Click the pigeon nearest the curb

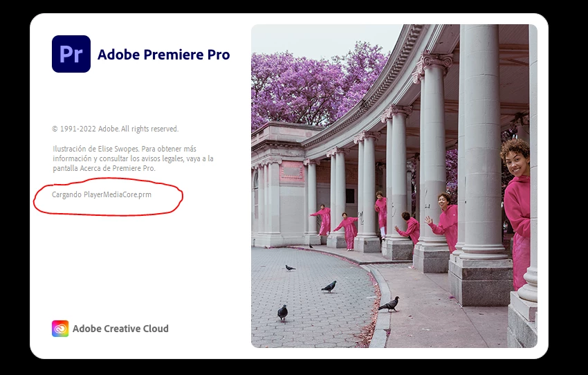point(389,304)
